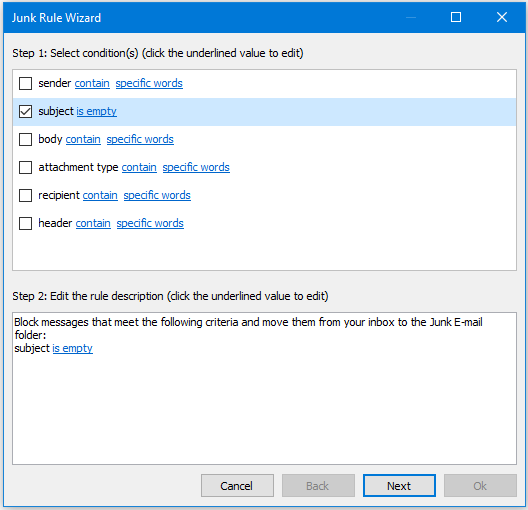Open attachment type 'specific words' link
This screenshot has width=528, height=510.
point(196,167)
